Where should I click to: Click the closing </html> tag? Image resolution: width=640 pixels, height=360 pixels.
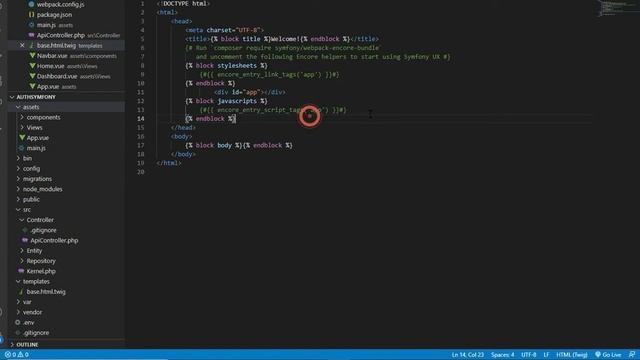click(x=169, y=163)
